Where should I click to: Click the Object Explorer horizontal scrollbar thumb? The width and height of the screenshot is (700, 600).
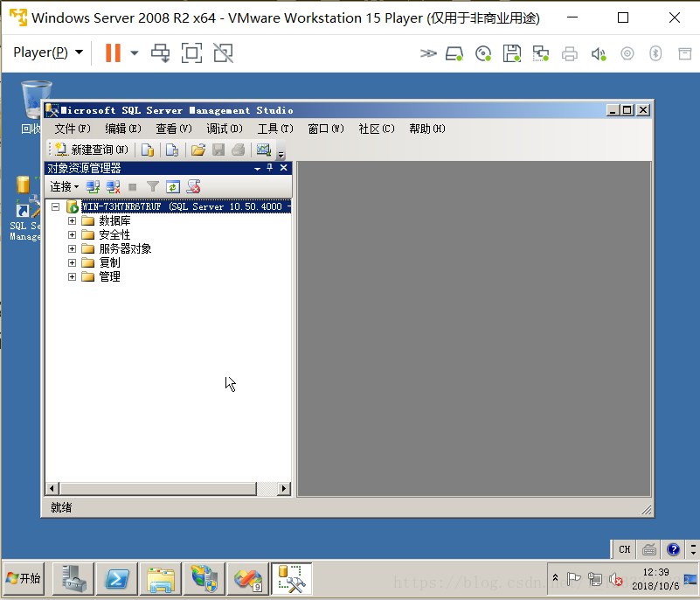157,489
